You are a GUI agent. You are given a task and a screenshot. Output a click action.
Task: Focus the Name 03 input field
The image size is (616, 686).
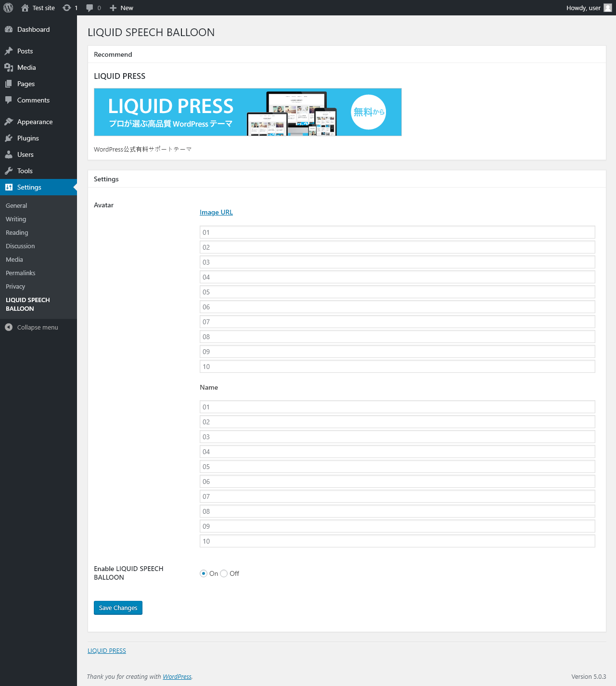tap(398, 437)
